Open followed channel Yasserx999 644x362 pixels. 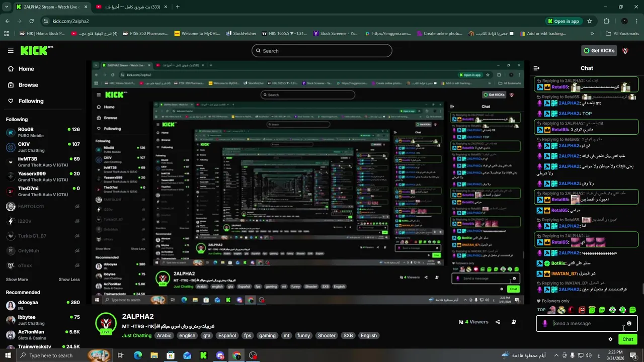click(x=43, y=176)
